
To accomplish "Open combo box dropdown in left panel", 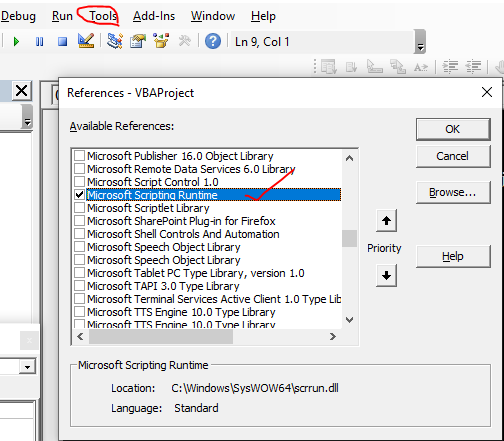I will click(x=27, y=367).
